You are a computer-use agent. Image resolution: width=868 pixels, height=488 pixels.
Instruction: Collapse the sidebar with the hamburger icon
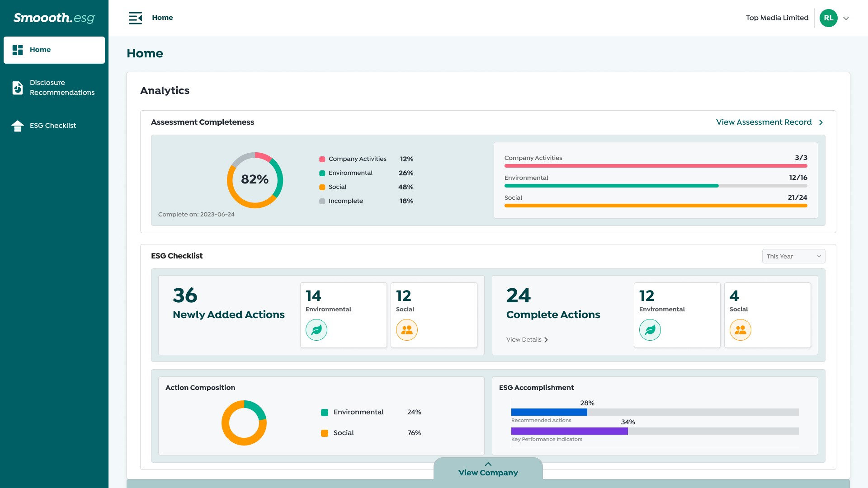pyautogui.click(x=135, y=18)
